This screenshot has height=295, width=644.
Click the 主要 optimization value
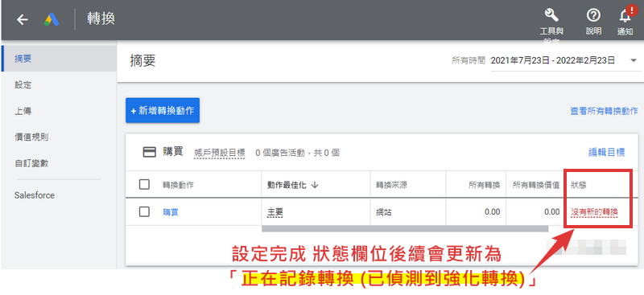(275, 212)
